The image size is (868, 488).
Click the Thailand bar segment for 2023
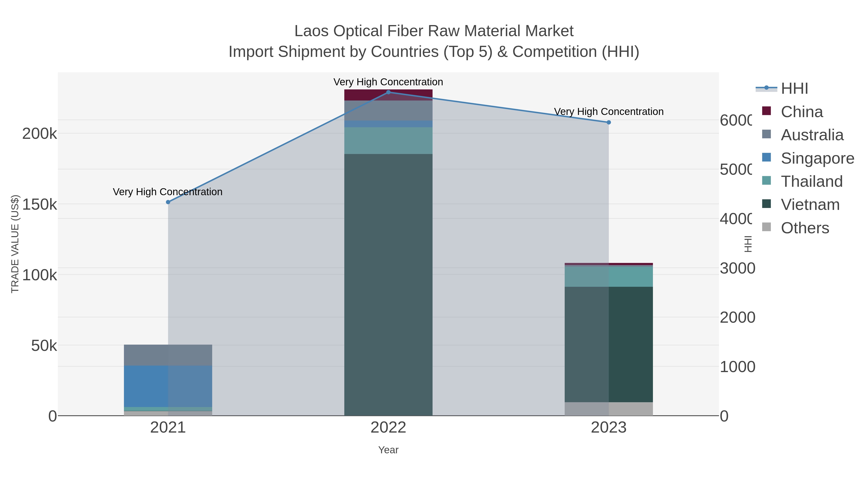[609, 277]
